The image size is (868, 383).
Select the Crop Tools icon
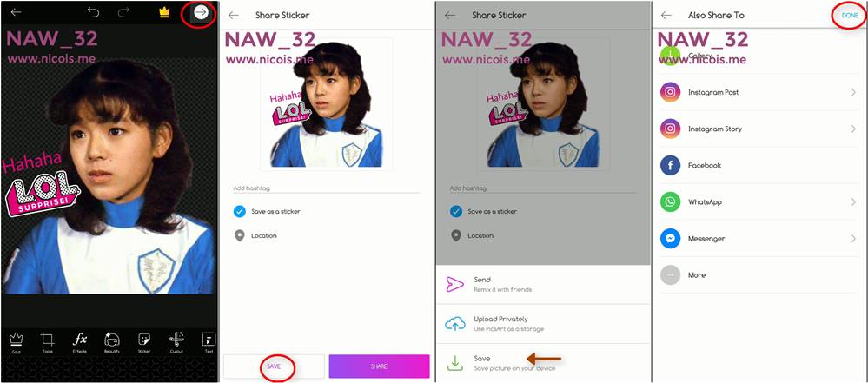pos(48,342)
